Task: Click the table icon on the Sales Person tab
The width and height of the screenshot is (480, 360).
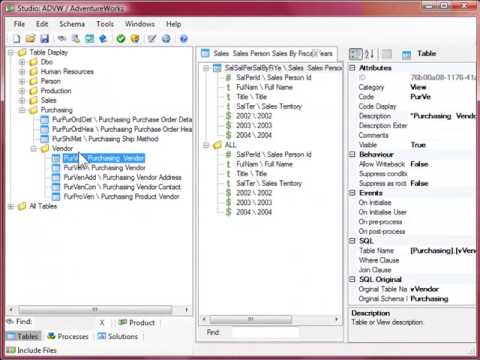Action: pos(205,53)
